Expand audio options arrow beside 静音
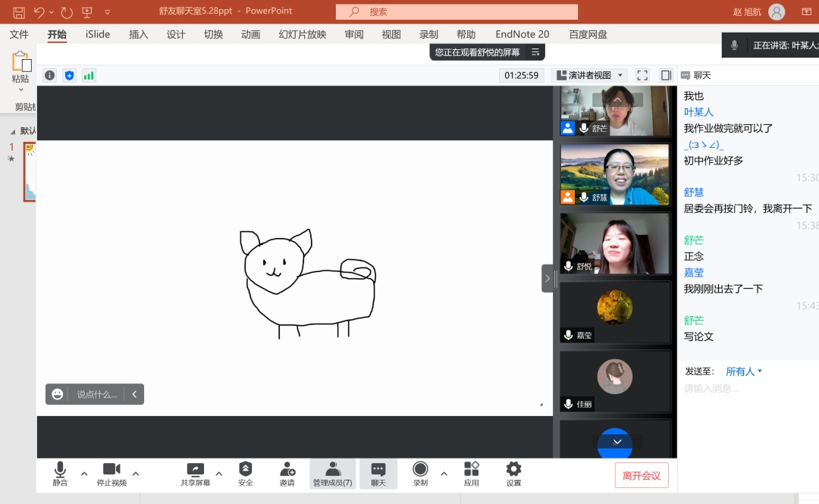Screen dimensions: 819x504 (84, 474)
